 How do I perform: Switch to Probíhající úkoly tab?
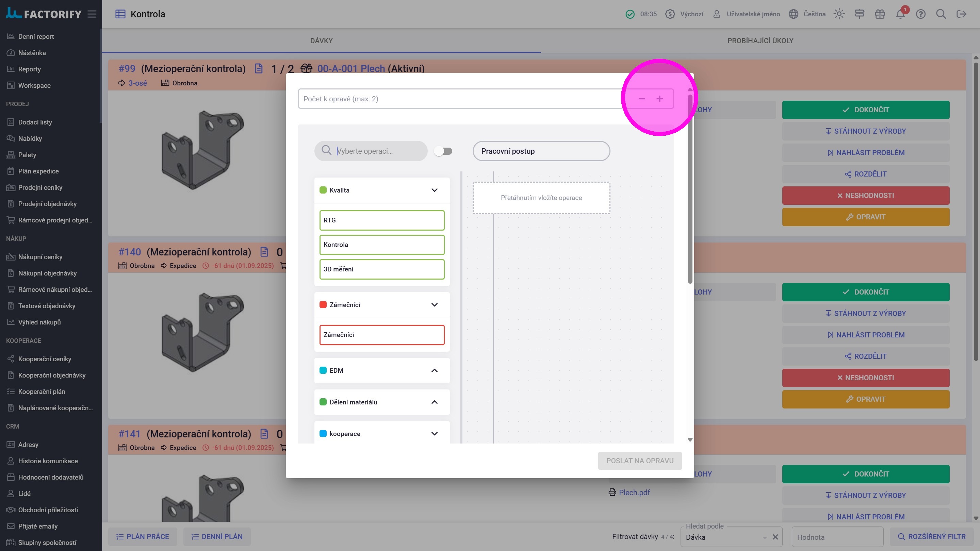point(760,41)
